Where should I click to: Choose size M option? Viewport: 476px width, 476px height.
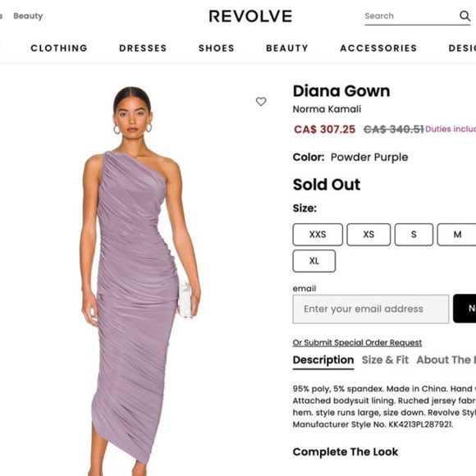(456, 235)
